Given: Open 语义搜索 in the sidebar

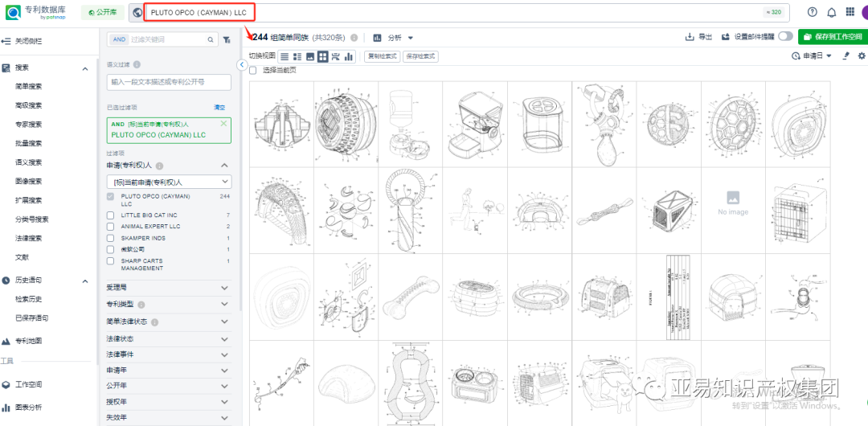Looking at the screenshot, I should pos(29,162).
